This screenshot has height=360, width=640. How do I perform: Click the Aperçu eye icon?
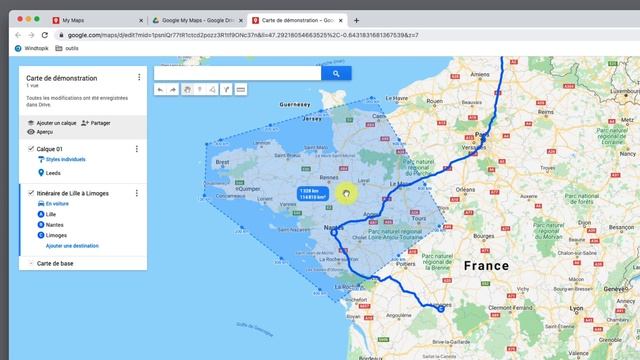point(31,132)
